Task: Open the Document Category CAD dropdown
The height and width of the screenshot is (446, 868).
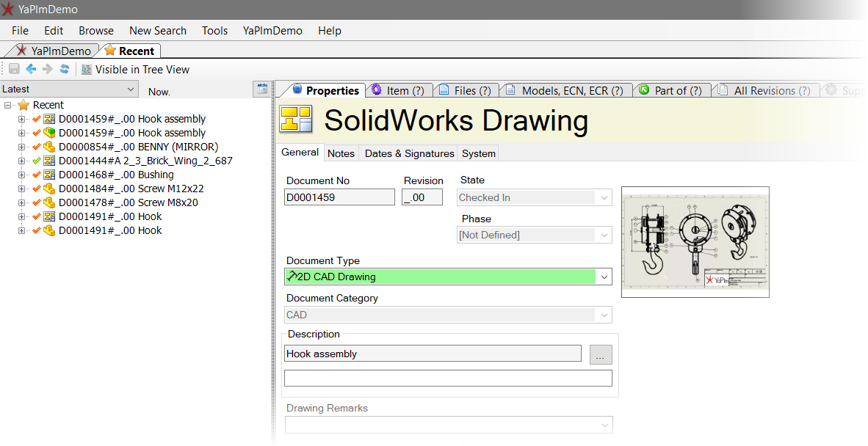Action: [604, 315]
